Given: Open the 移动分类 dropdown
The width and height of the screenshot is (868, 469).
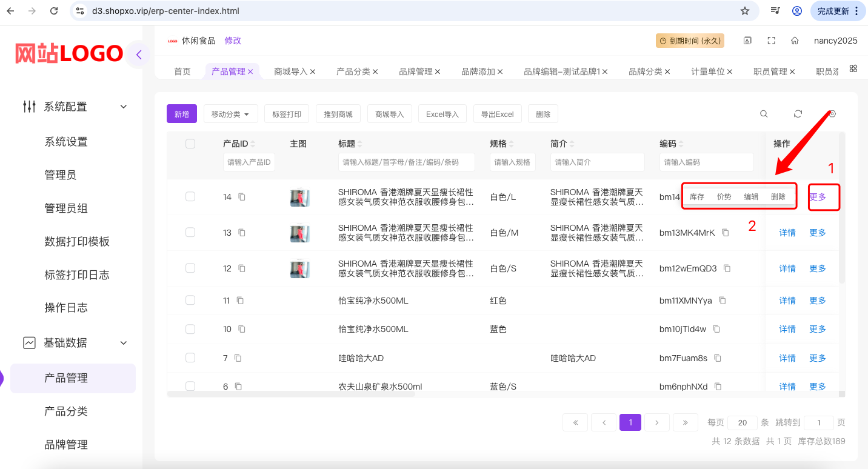Looking at the screenshot, I should point(230,113).
